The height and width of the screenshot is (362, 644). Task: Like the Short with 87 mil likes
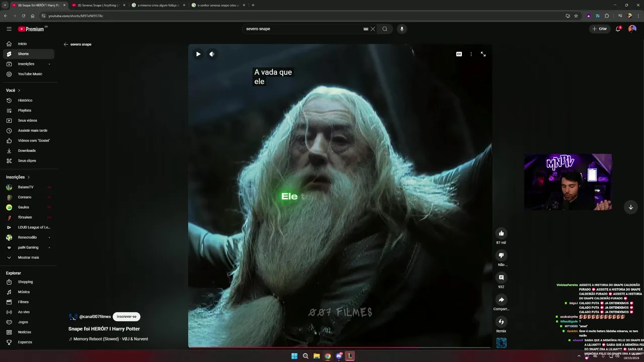coord(501,233)
